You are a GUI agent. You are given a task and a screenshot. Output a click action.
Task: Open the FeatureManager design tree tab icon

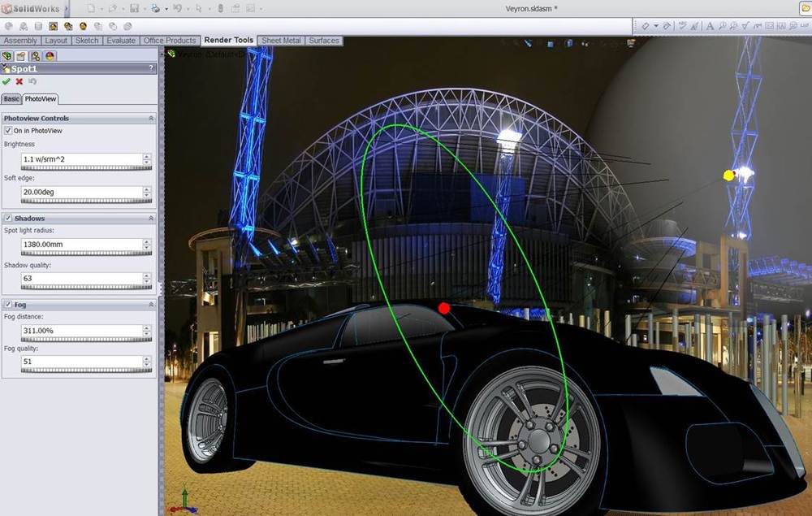(7, 56)
